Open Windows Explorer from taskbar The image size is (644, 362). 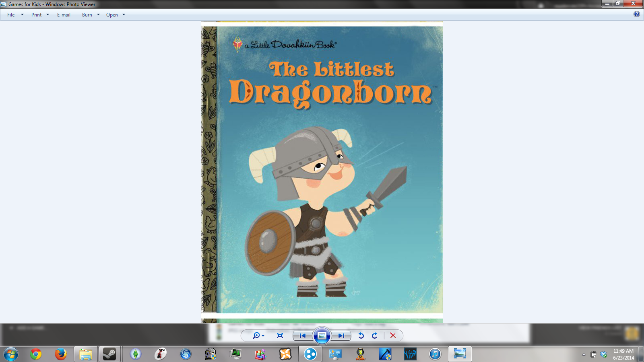[86, 354]
